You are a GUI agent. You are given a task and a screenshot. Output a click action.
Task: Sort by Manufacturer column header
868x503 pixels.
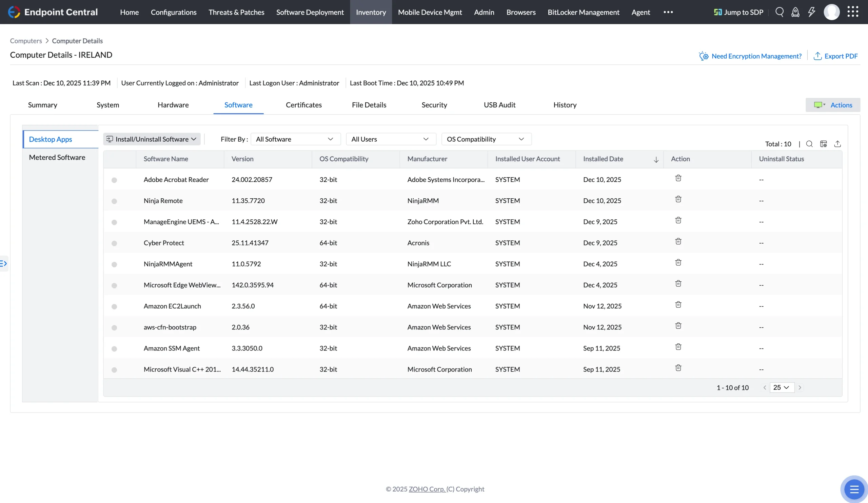[427, 159]
